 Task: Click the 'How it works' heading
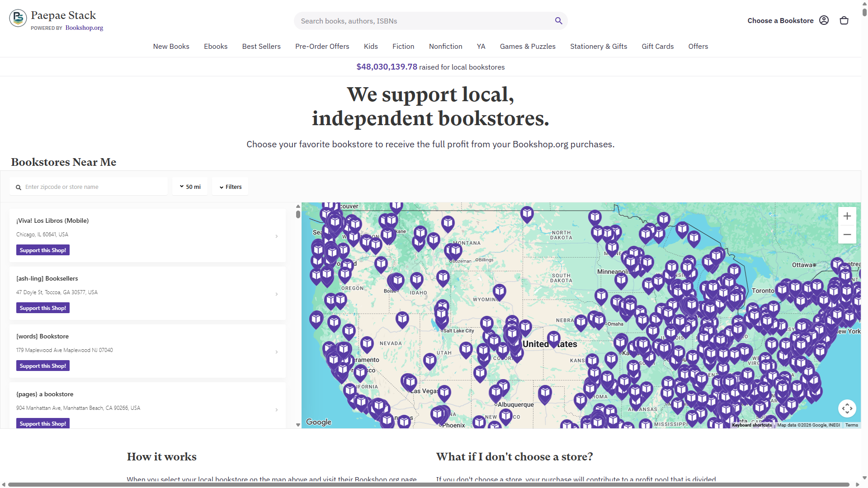(x=162, y=457)
